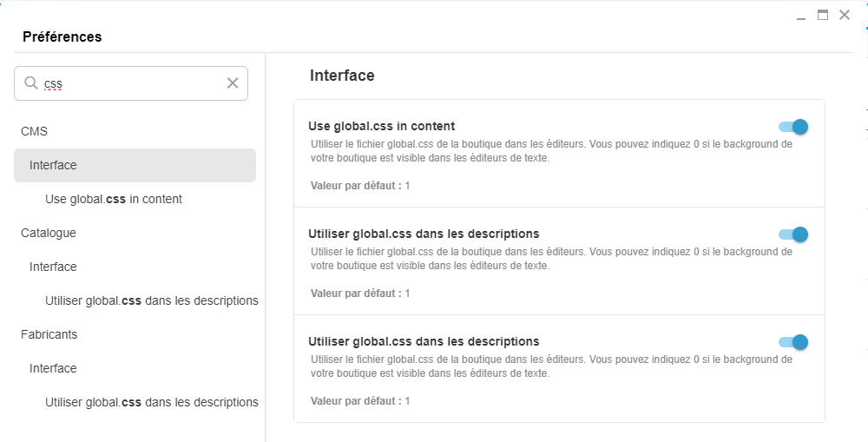This screenshot has height=442, width=868.
Task: Open Interface under the Fabricants category
Action: coord(53,368)
